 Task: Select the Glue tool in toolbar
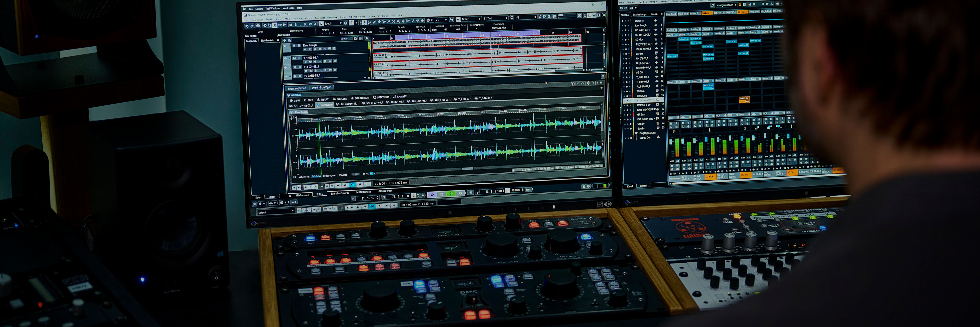tap(389, 22)
